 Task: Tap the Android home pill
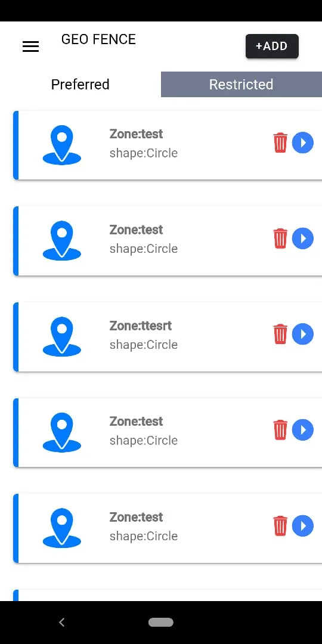pyautogui.click(x=161, y=622)
